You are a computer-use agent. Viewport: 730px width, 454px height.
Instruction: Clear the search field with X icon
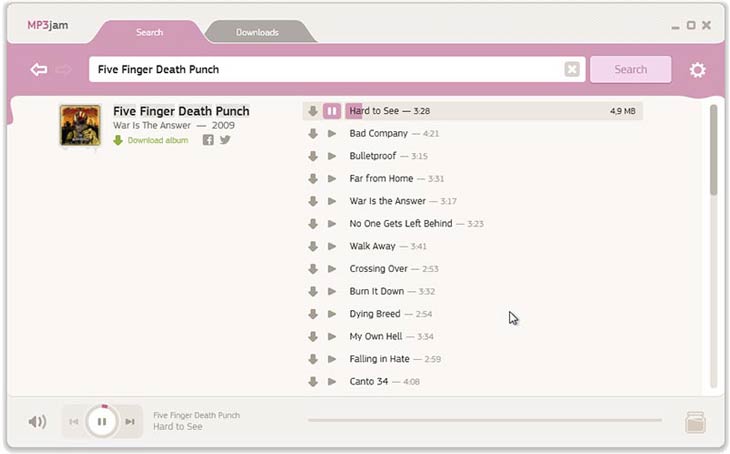(x=572, y=70)
